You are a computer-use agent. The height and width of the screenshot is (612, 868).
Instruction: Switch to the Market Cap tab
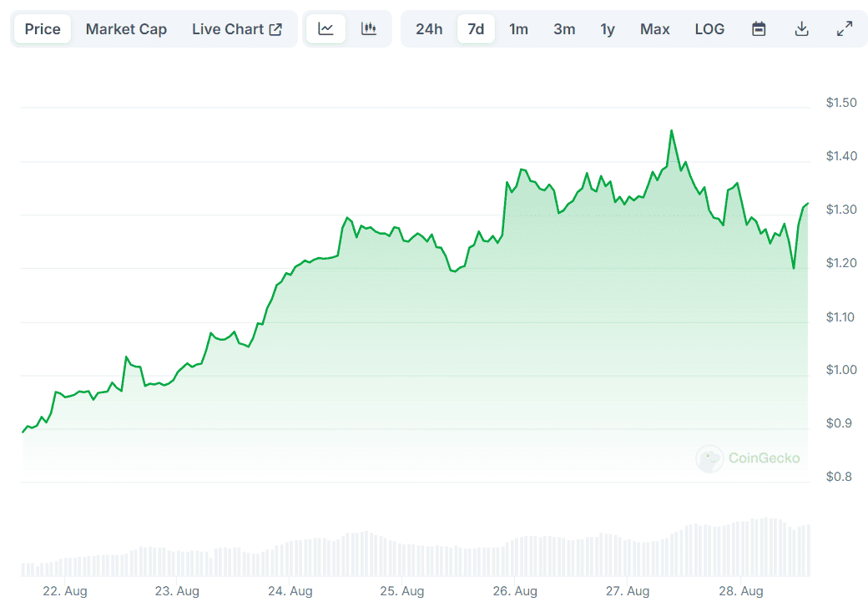point(126,29)
